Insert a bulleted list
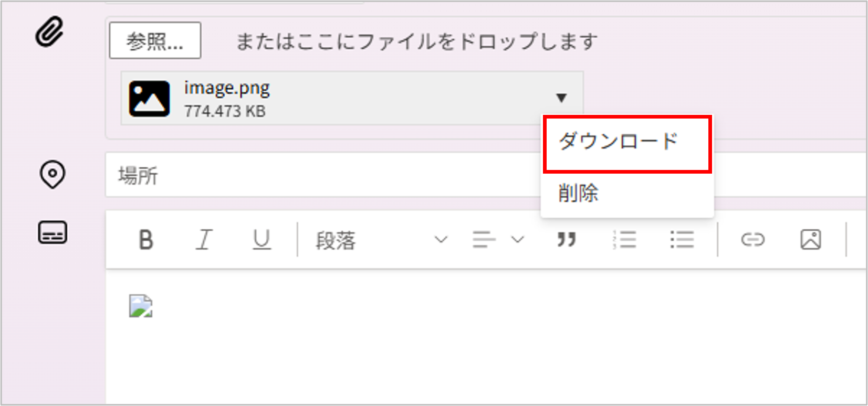The height and width of the screenshot is (406, 868). point(682,240)
